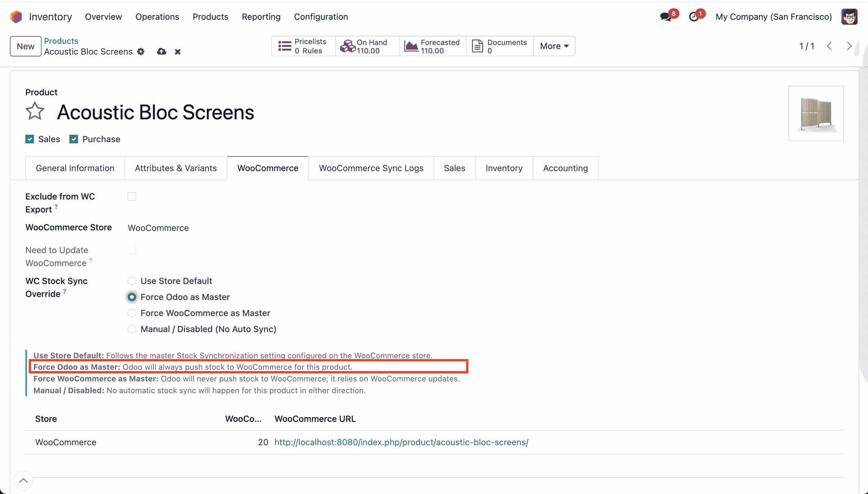Screen dimensions: 868x494
Task: Toggle the Sales checkbox
Action: 30,139
